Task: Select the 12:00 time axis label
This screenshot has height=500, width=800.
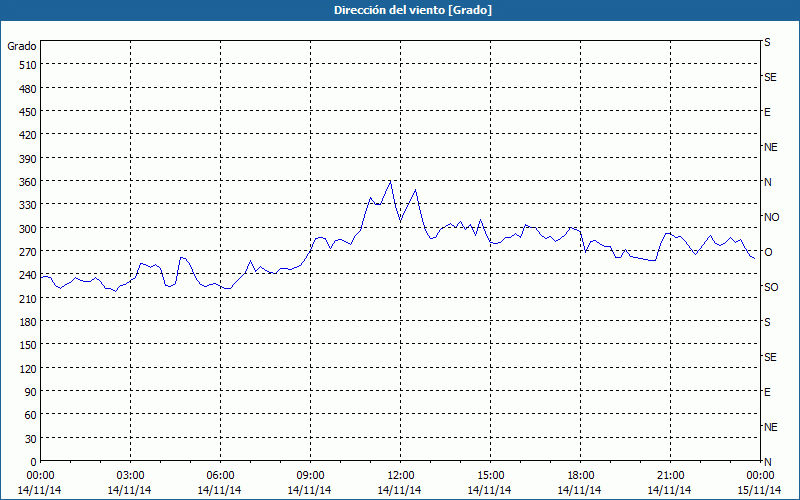Action: (401, 476)
